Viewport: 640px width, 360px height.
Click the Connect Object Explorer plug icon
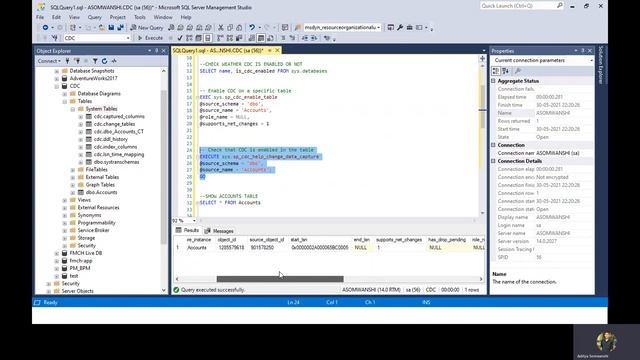click(67, 61)
